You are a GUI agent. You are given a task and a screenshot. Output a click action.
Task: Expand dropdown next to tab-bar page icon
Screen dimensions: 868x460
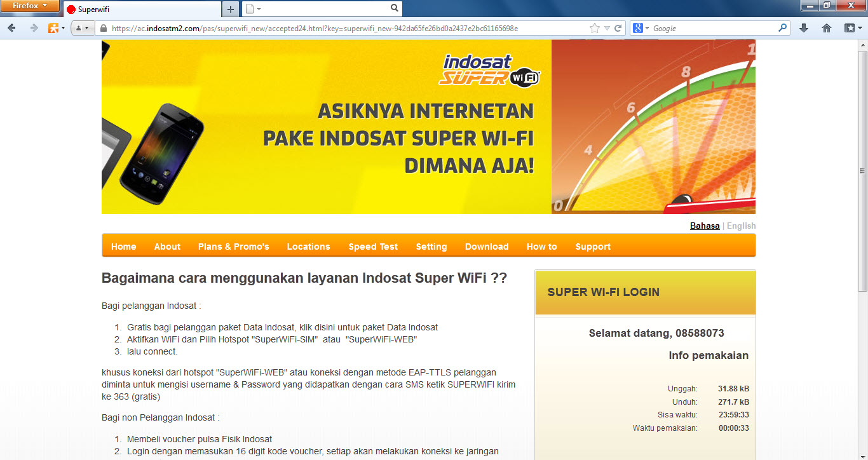(x=259, y=10)
